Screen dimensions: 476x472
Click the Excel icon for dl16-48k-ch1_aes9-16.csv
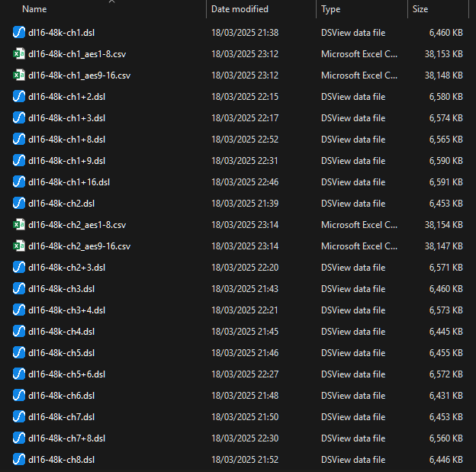(x=19, y=75)
